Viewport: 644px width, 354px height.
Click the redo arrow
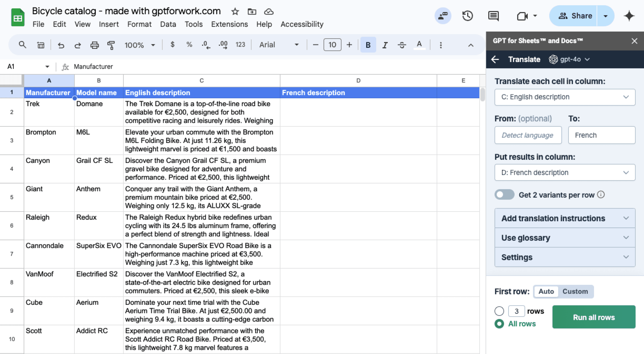pyautogui.click(x=77, y=45)
